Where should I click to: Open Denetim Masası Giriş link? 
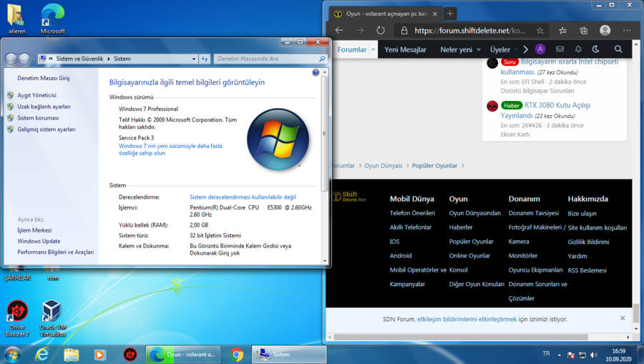point(44,78)
